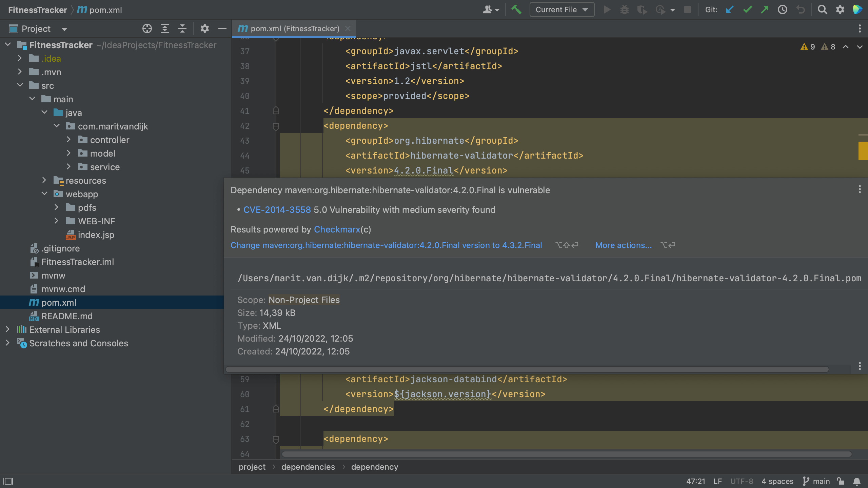This screenshot has width=868, height=488.
Task: Select dependencies in the breadcrumb bar
Action: coord(308,467)
